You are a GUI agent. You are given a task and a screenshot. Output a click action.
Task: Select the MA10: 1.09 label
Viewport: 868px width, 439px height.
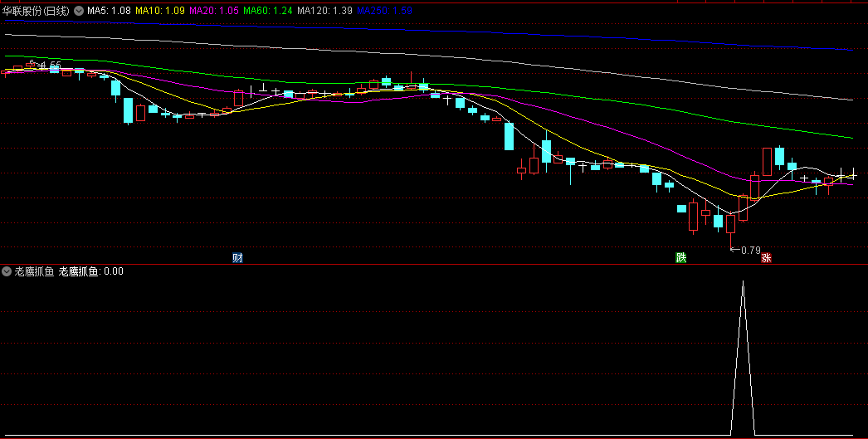(x=160, y=11)
